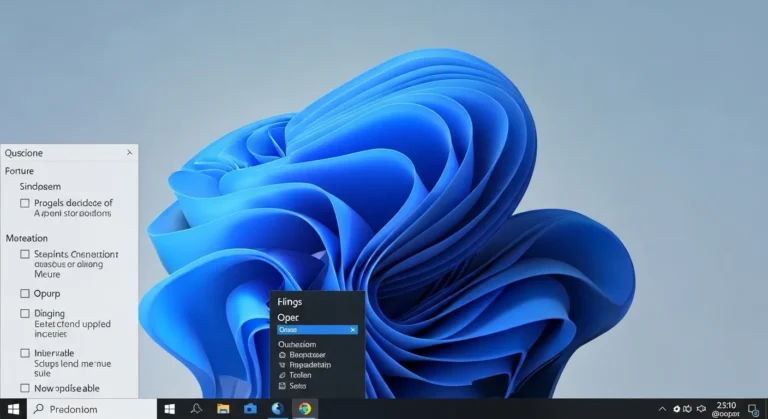Select Flings in the dark popup
Screen dimensions: 768x419
289,302
